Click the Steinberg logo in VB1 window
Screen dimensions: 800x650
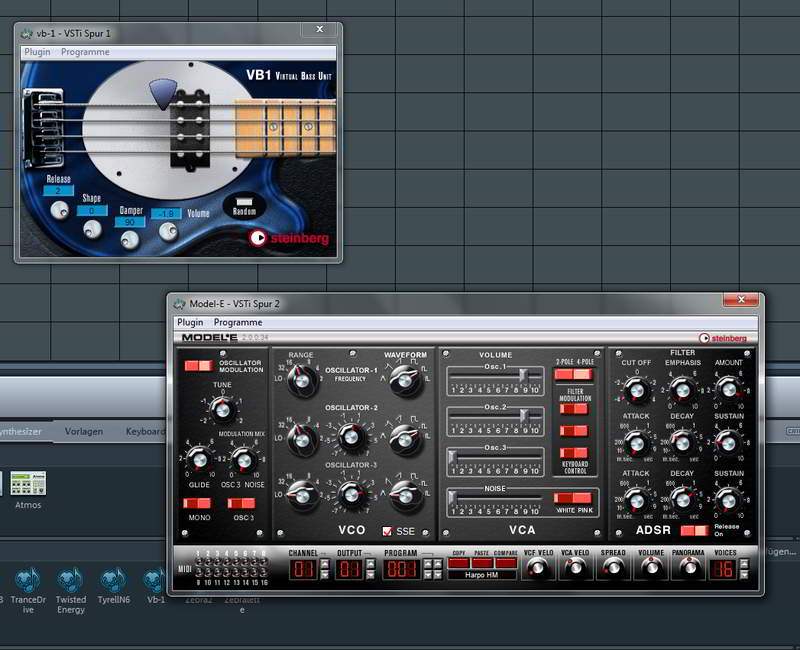tap(289, 238)
